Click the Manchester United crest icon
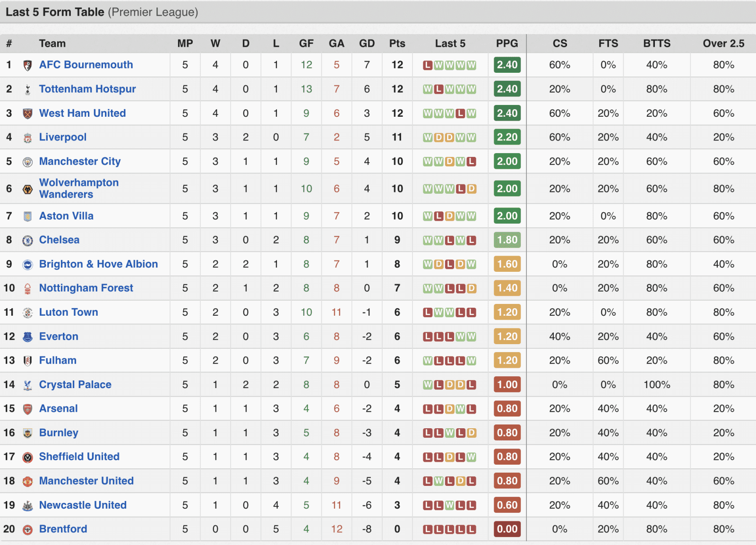This screenshot has width=756, height=545. point(27,481)
